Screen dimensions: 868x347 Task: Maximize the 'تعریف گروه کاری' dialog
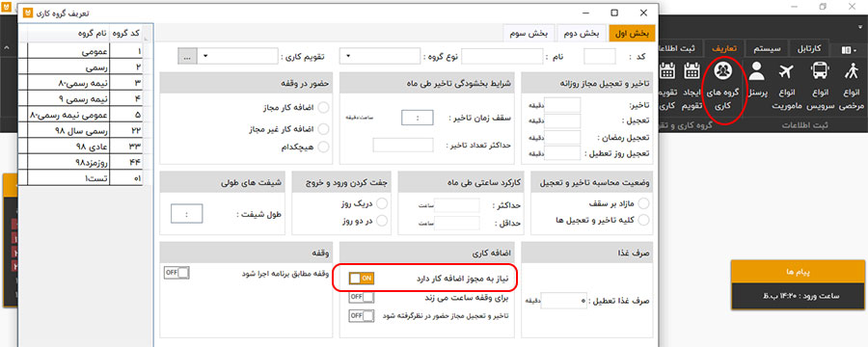click(614, 13)
